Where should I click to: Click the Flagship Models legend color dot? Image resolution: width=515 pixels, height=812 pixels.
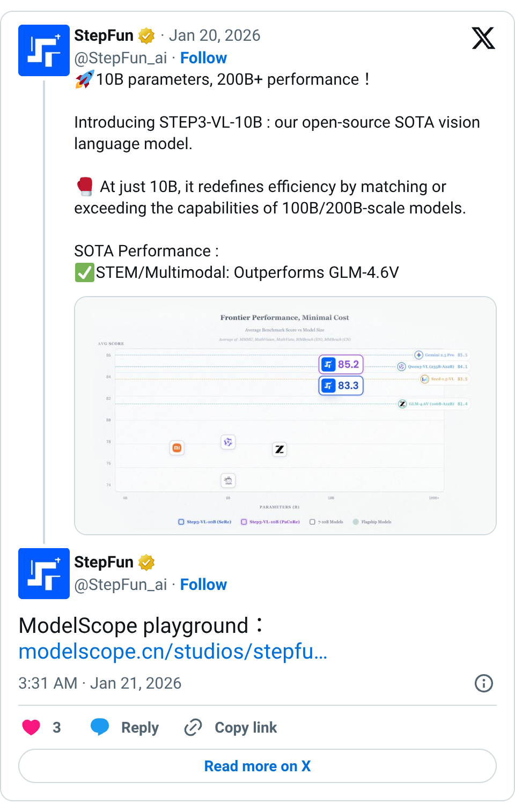coord(355,521)
